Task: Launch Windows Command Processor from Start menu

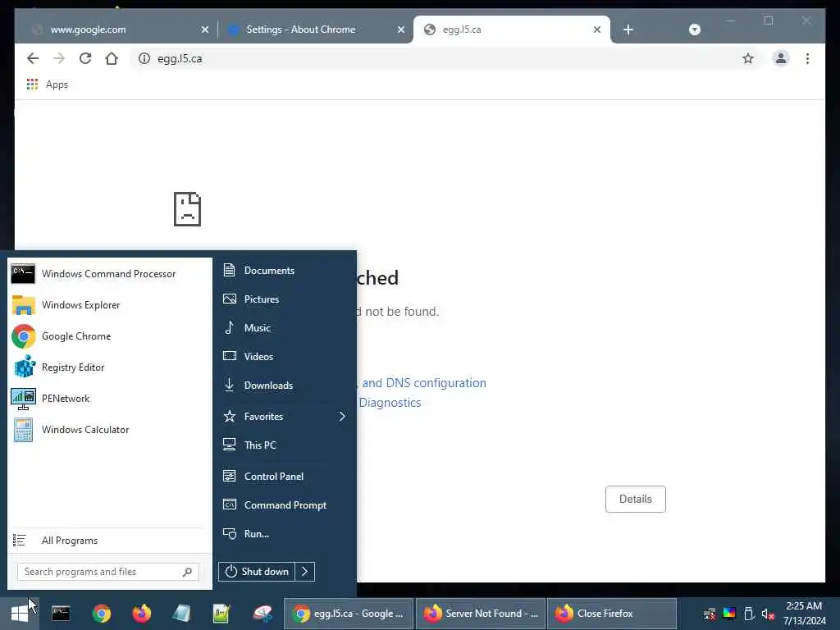Action: click(109, 274)
